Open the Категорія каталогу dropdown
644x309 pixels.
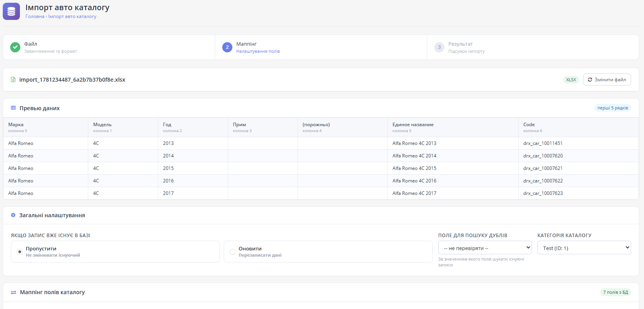coord(584,248)
